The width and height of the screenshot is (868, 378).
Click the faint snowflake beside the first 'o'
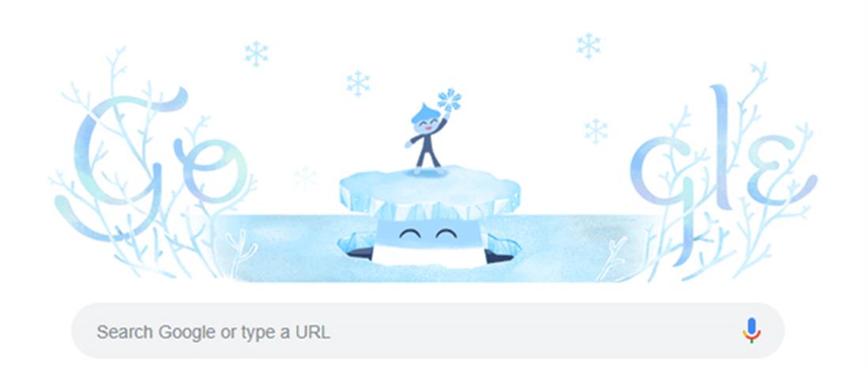(x=305, y=177)
